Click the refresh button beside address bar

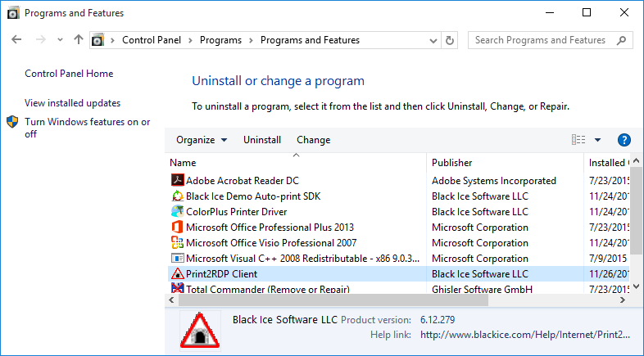[450, 40]
